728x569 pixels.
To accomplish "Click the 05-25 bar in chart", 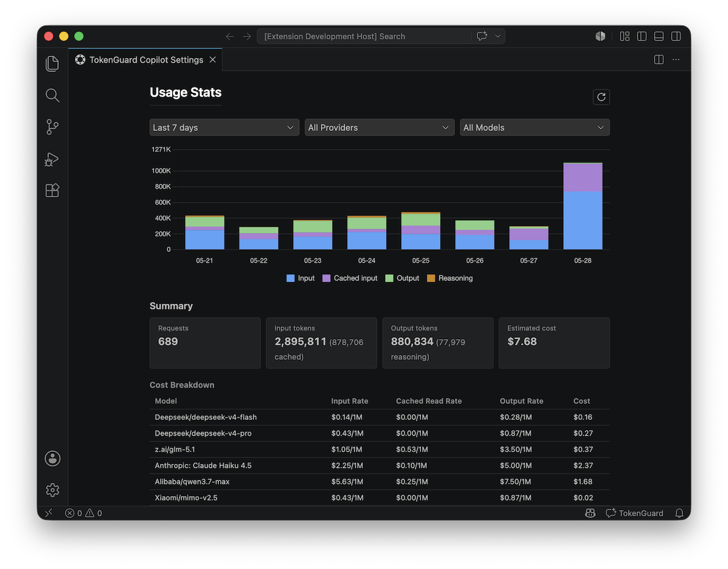I will pos(421,231).
